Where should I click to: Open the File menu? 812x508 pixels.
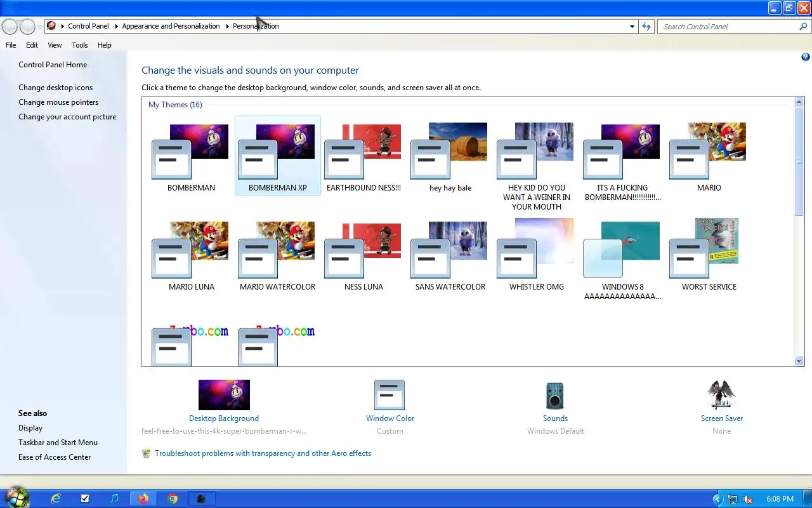point(11,45)
